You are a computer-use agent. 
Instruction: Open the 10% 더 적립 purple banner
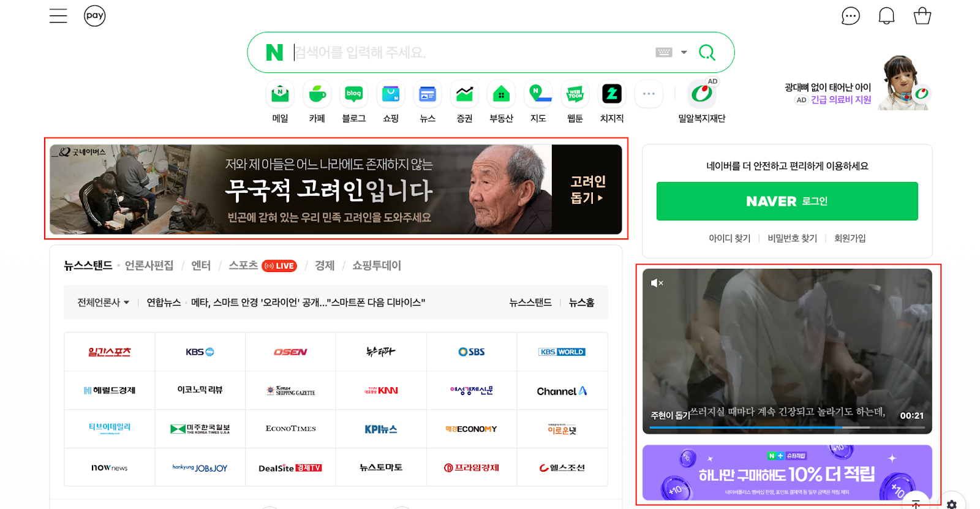(x=787, y=473)
